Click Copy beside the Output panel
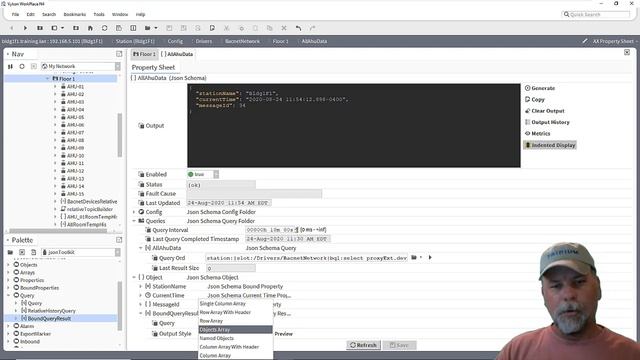640x360 pixels. pyautogui.click(x=535, y=100)
